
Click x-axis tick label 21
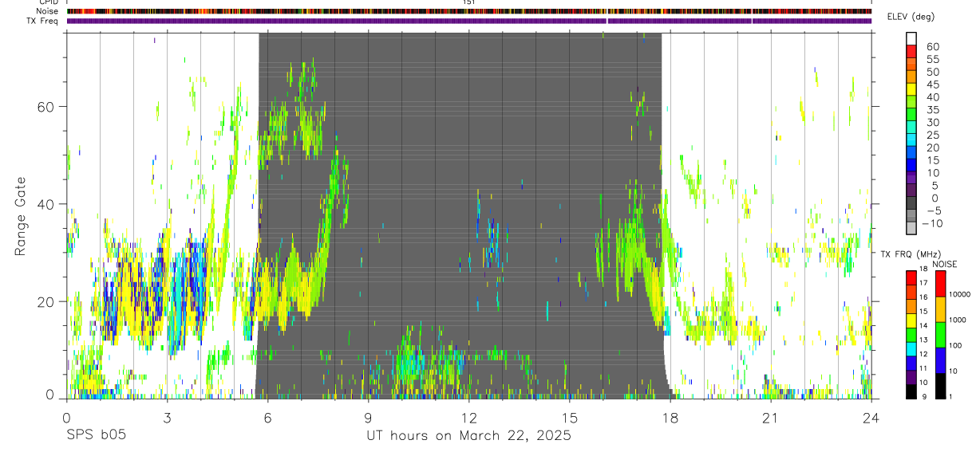(x=770, y=418)
